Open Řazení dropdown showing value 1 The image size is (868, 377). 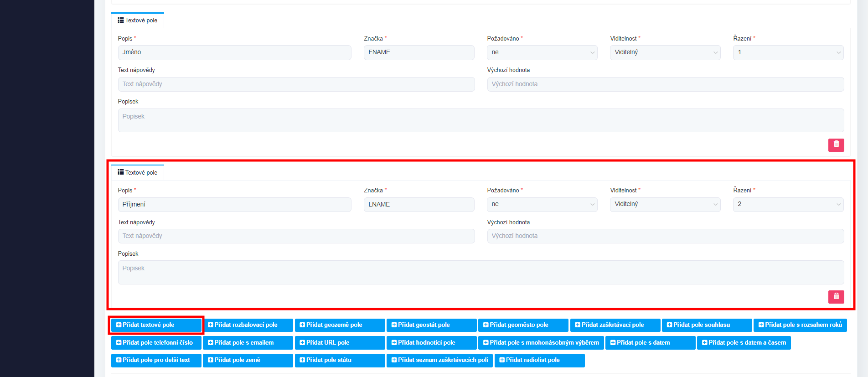pyautogui.click(x=788, y=52)
